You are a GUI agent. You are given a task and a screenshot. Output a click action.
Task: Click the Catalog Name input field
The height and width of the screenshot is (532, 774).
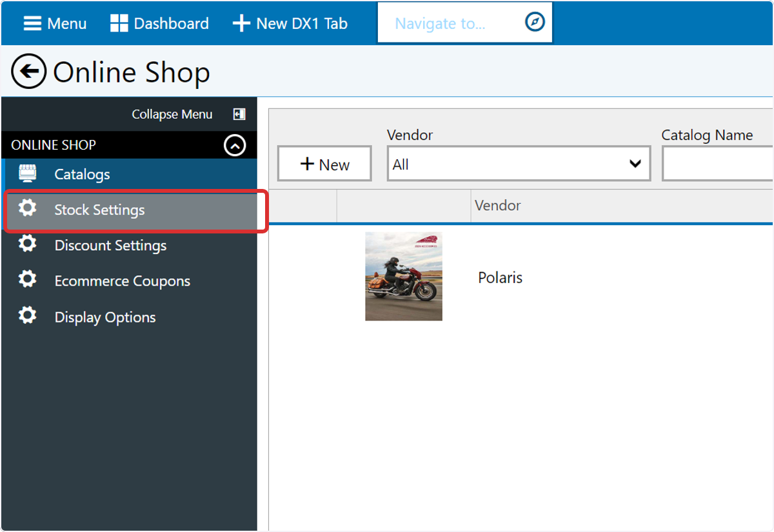pos(717,164)
